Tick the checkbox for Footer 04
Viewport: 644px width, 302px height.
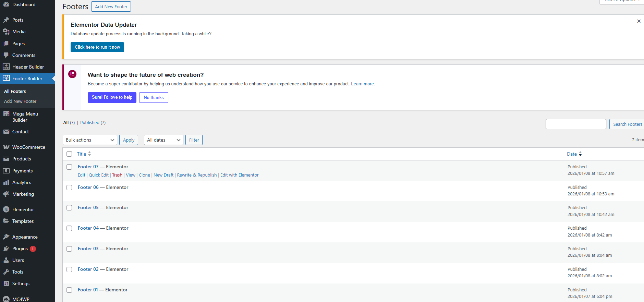coord(69,228)
